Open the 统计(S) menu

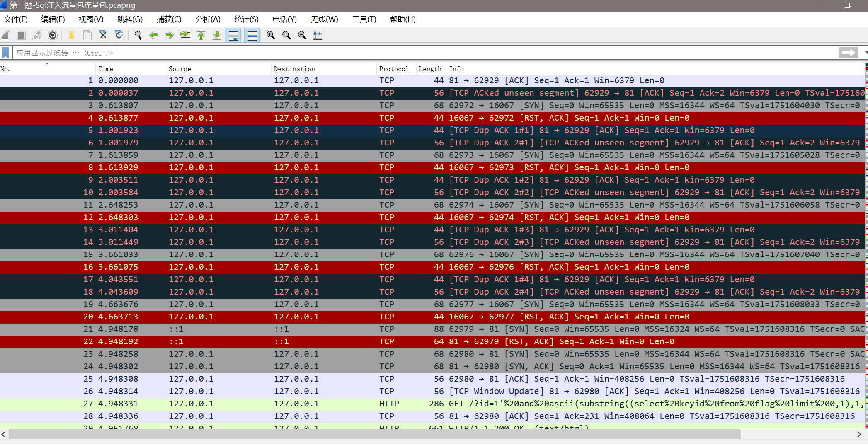(246, 19)
